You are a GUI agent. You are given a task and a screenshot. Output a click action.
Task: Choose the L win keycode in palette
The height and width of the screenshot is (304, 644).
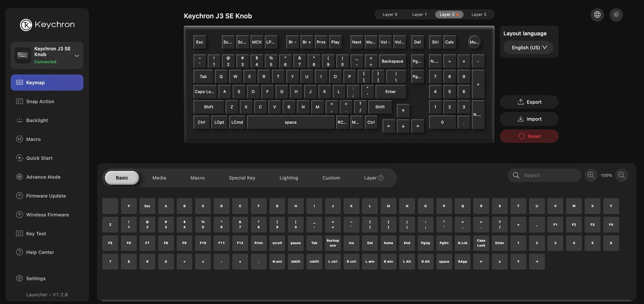pyautogui.click(x=370, y=262)
